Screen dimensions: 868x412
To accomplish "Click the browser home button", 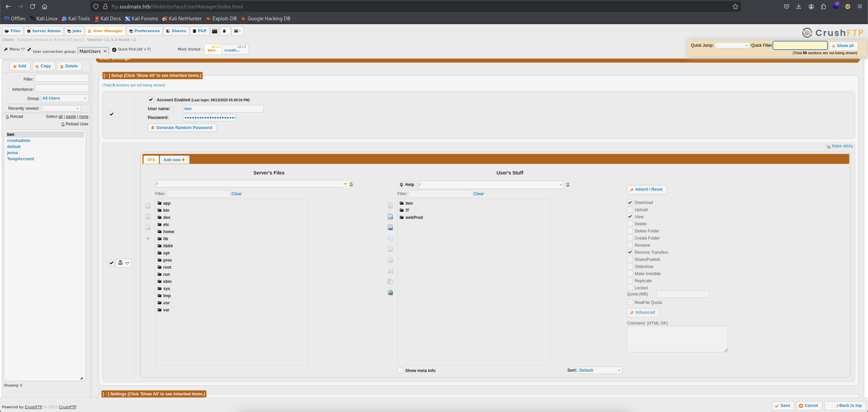I will [x=44, y=6].
